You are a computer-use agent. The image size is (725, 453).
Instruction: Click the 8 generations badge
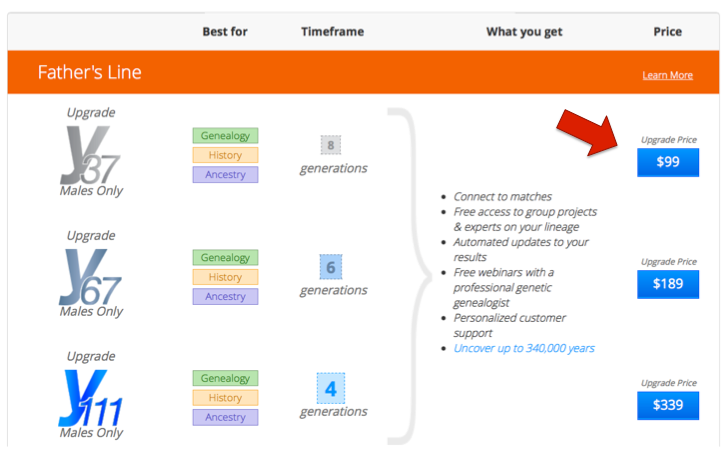click(331, 145)
